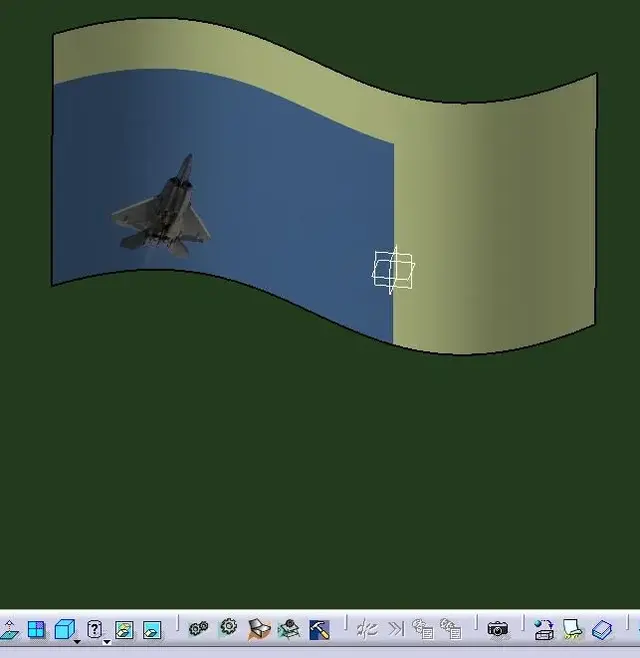Viewport: 640px width, 658px height.
Task: Open the dropdown arrow beside the cube icon
Action: pyautogui.click(x=77, y=641)
